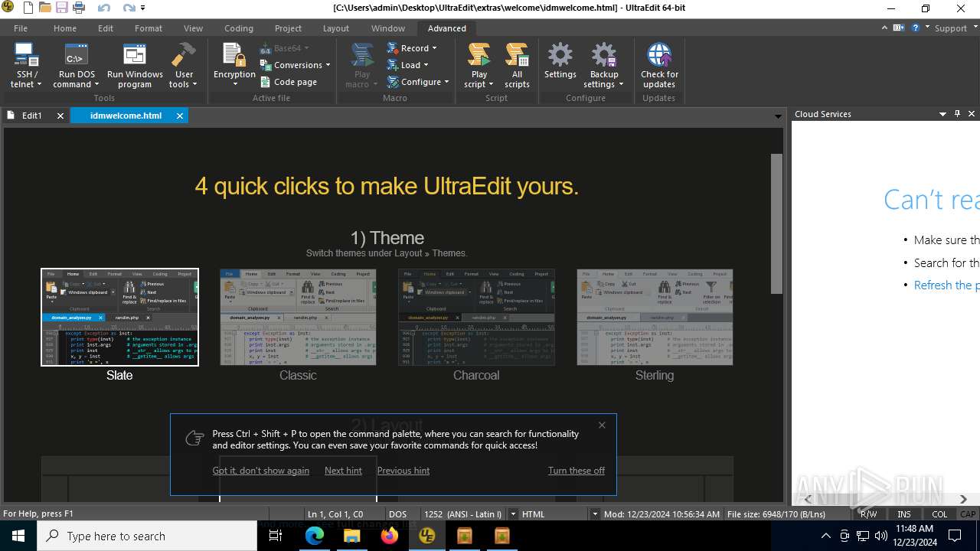
Task: Open File Explorer from taskbar
Action: (x=352, y=536)
